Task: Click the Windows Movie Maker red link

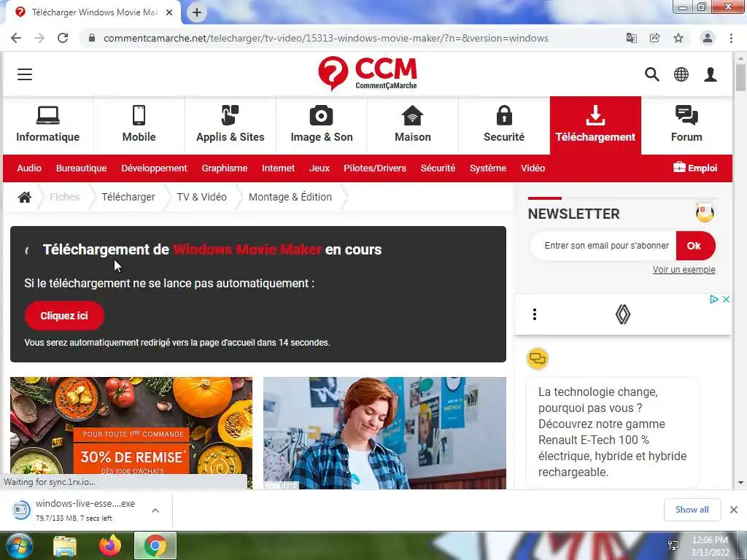Action: coord(247,249)
